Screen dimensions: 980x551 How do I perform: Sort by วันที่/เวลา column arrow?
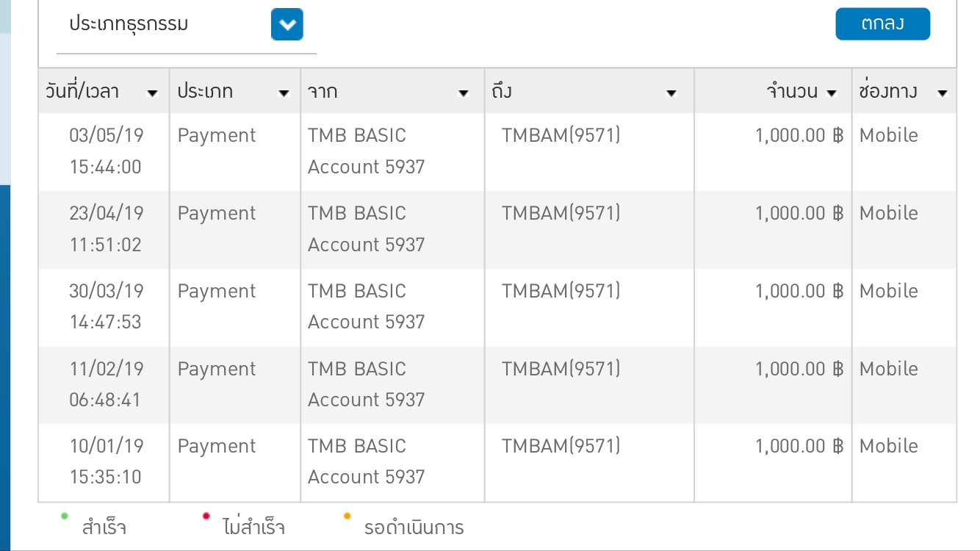click(153, 93)
